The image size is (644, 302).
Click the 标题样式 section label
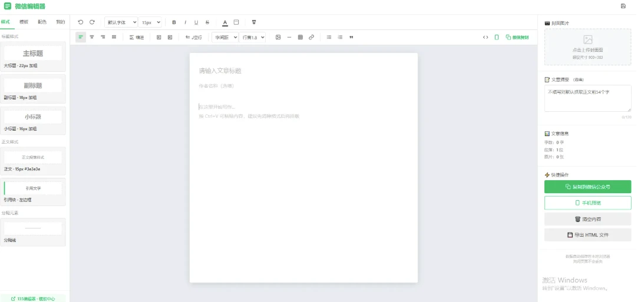10,36
